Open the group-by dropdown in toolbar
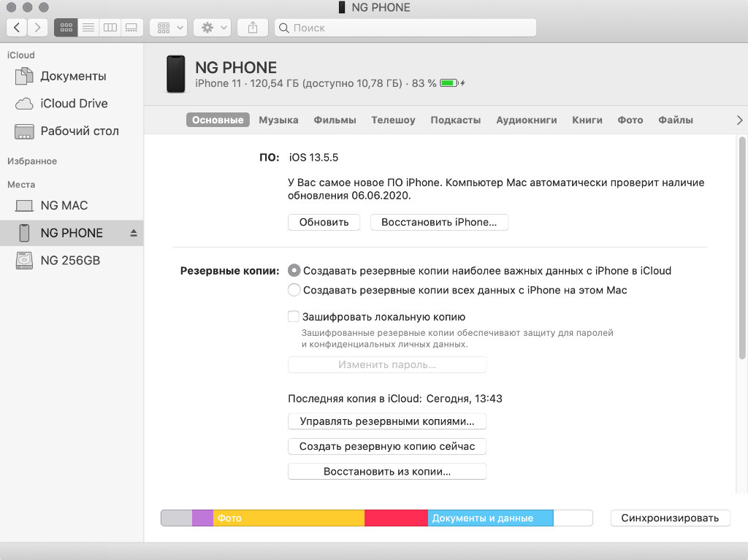This screenshot has width=748, height=560. coord(169,28)
